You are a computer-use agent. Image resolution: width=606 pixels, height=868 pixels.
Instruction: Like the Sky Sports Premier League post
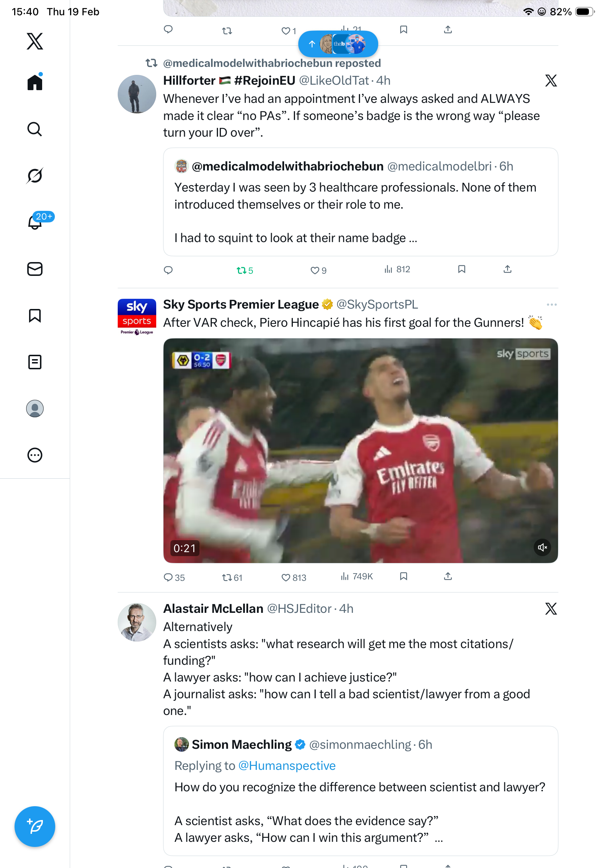[286, 577]
